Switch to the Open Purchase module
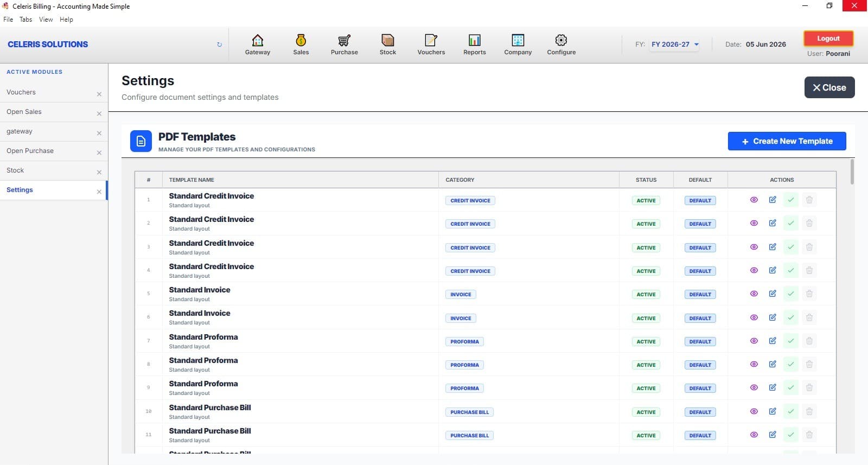868x465 pixels. (30, 151)
